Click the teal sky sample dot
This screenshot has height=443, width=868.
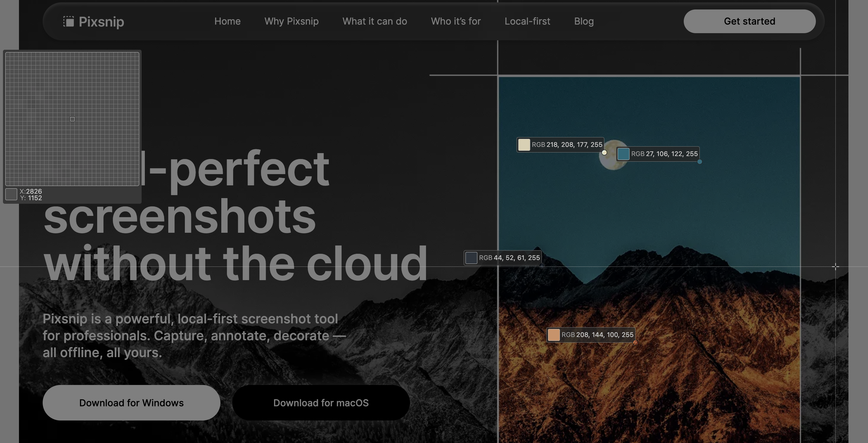point(699,162)
